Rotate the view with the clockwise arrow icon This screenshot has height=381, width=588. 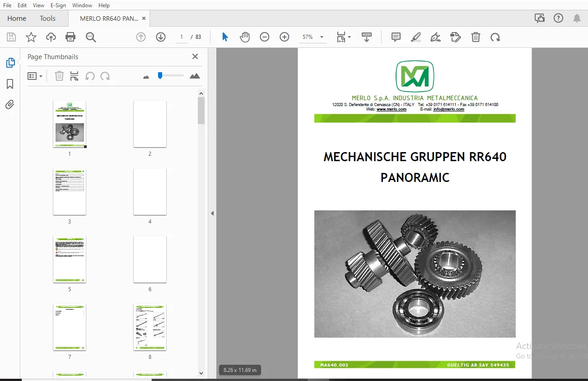pos(495,37)
